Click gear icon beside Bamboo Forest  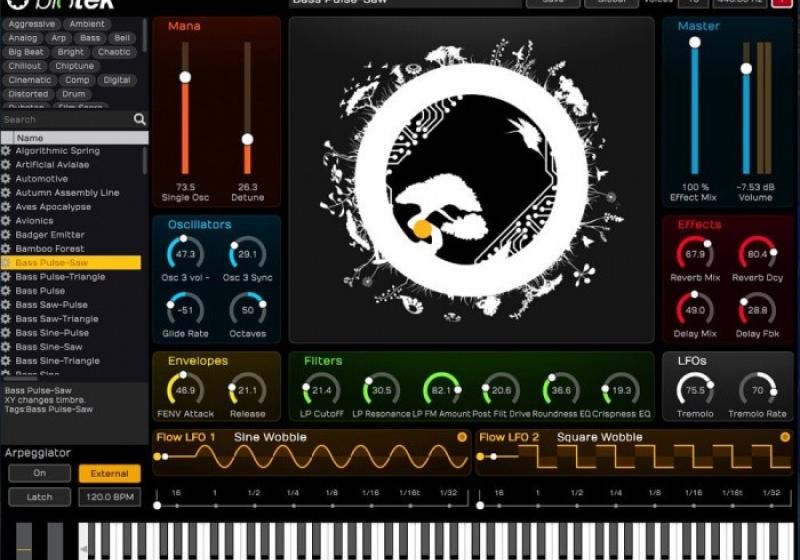(x=6, y=249)
